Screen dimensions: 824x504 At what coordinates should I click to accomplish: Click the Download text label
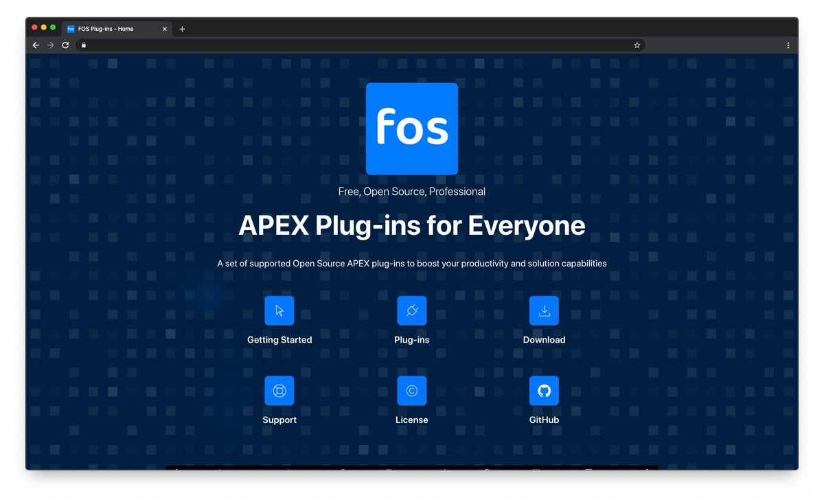(544, 340)
